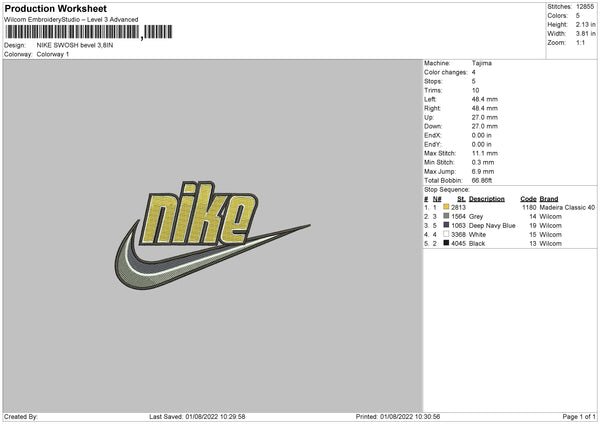Click the Grey 1564 thread swatch
600x424 pixels.
pyautogui.click(x=446, y=216)
